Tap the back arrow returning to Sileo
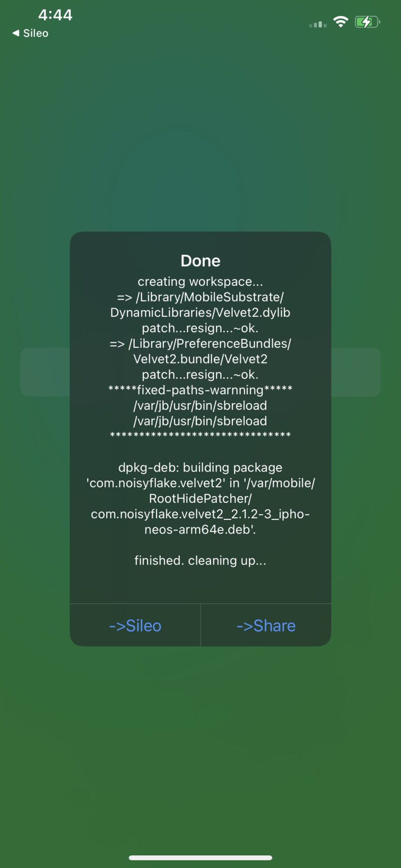The width and height of the screenshot is (401, 868). tap(16, 33)
